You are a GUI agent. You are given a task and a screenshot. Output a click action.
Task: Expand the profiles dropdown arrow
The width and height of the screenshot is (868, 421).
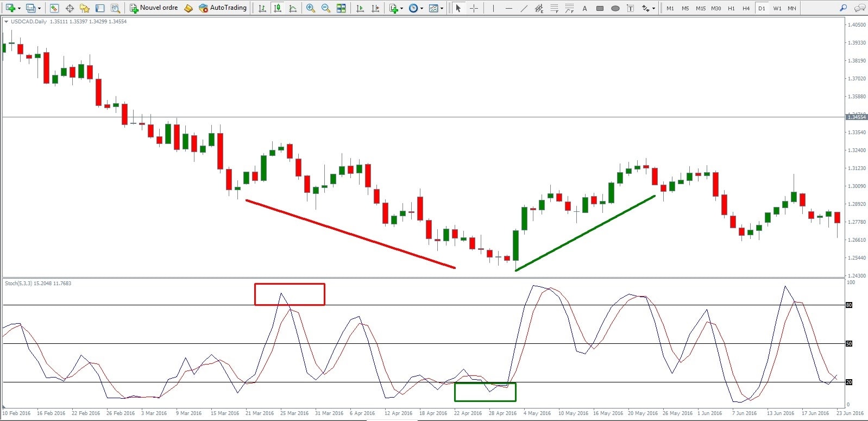[39, 8]
